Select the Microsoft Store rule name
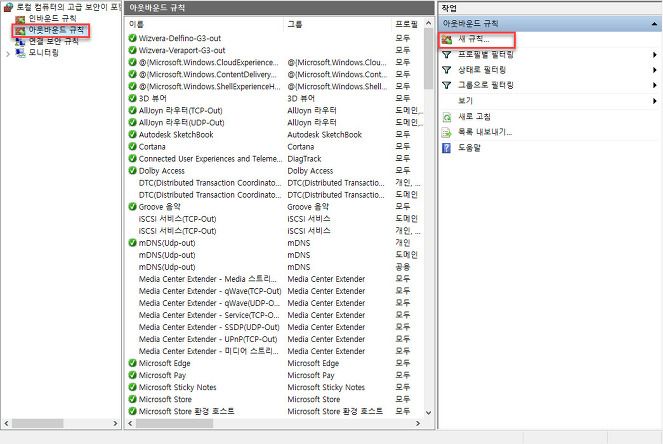The width and height of the screenshot is (663, 444). [165, 399]
